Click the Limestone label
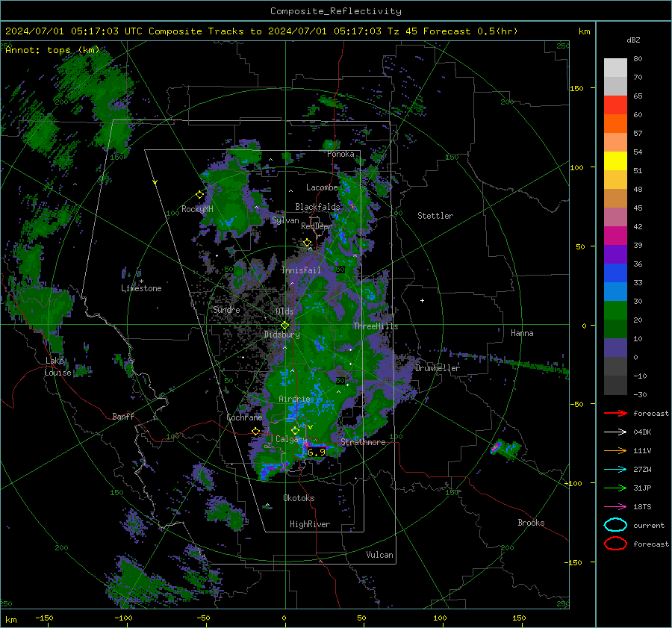 pyautogui.click(x=141, y=288)
